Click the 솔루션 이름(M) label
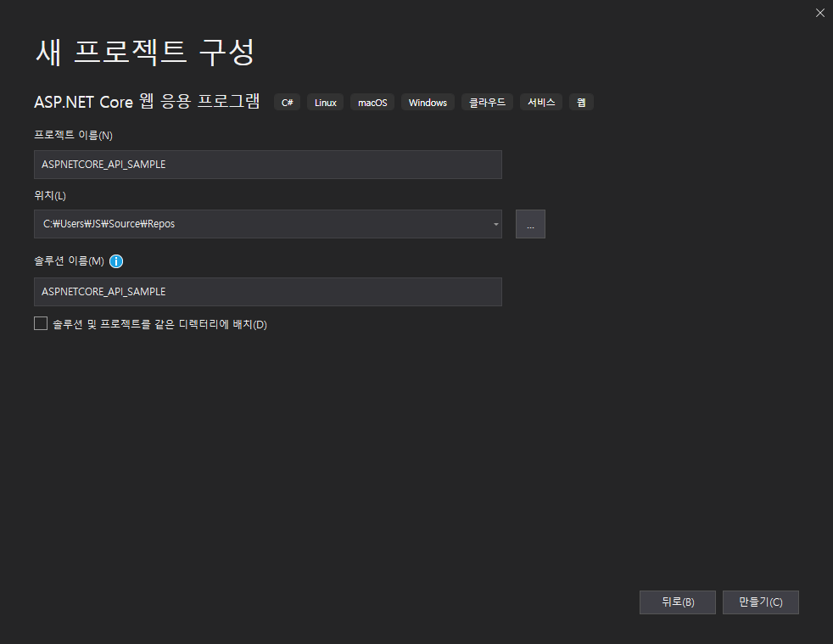833x644 pixels. [x=69, y=260]
